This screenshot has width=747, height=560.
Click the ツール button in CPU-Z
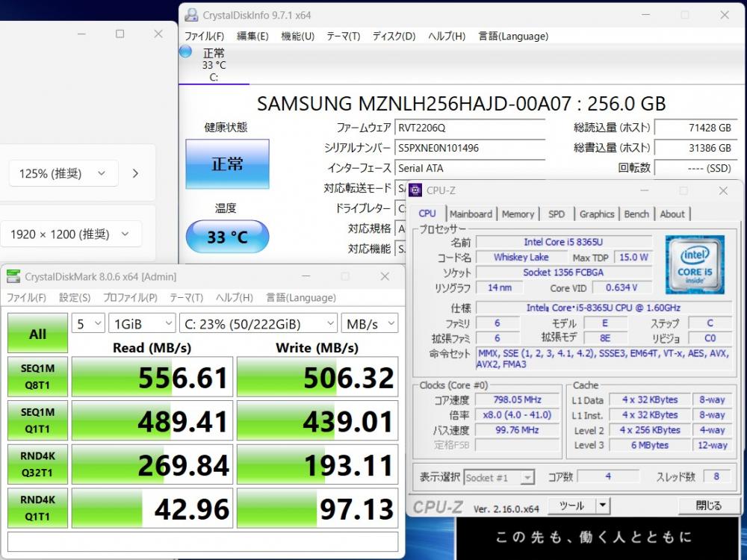(571, 505)
